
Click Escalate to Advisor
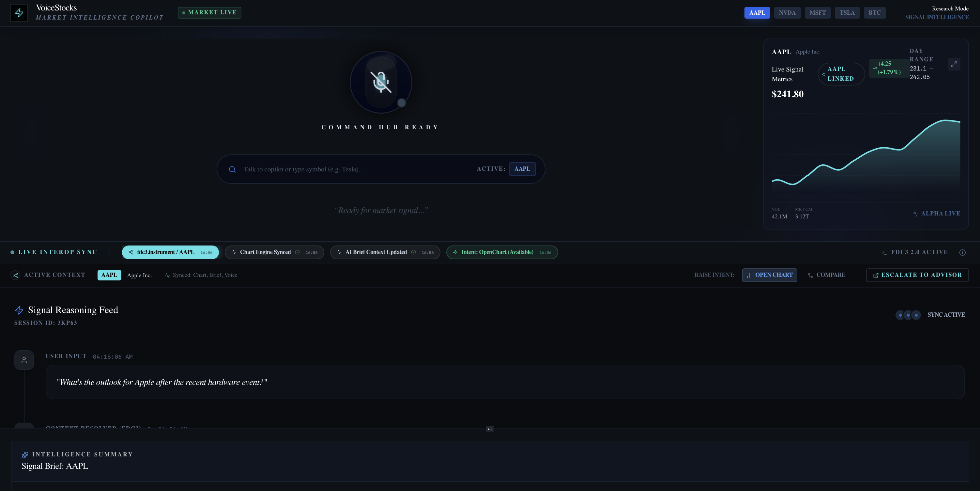point(917,275)
